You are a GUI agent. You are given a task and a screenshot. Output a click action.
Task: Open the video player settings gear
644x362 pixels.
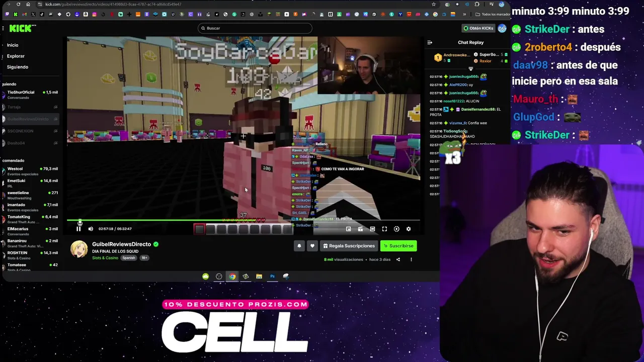tap(409, 229)
